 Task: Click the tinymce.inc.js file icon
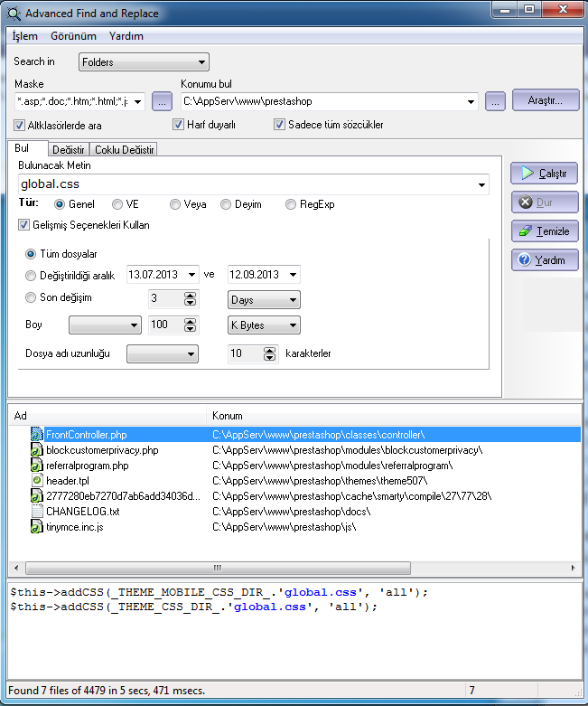(36, 526)
